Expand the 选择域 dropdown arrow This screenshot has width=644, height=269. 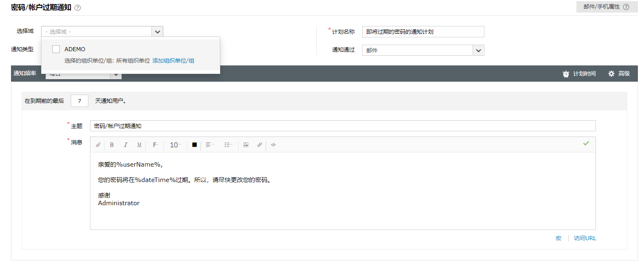(x=158, y=32)
